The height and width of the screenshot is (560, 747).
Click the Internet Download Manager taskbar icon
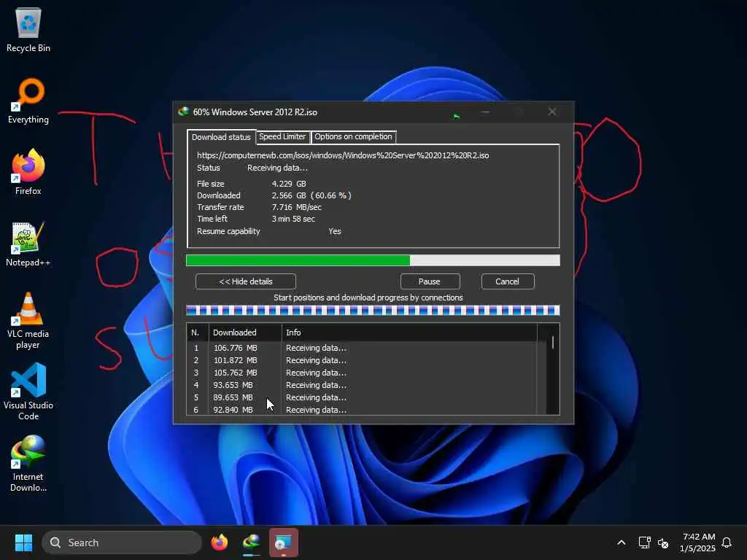251,542
